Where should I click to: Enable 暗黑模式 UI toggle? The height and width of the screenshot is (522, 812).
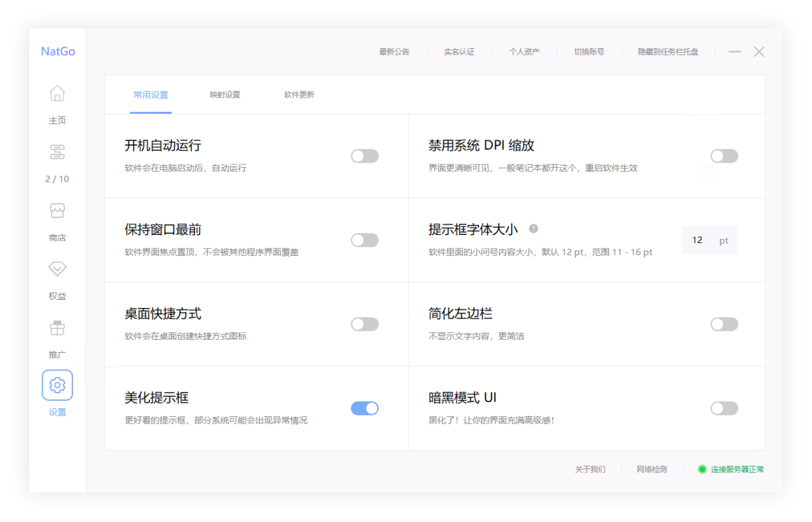(724, 408)
